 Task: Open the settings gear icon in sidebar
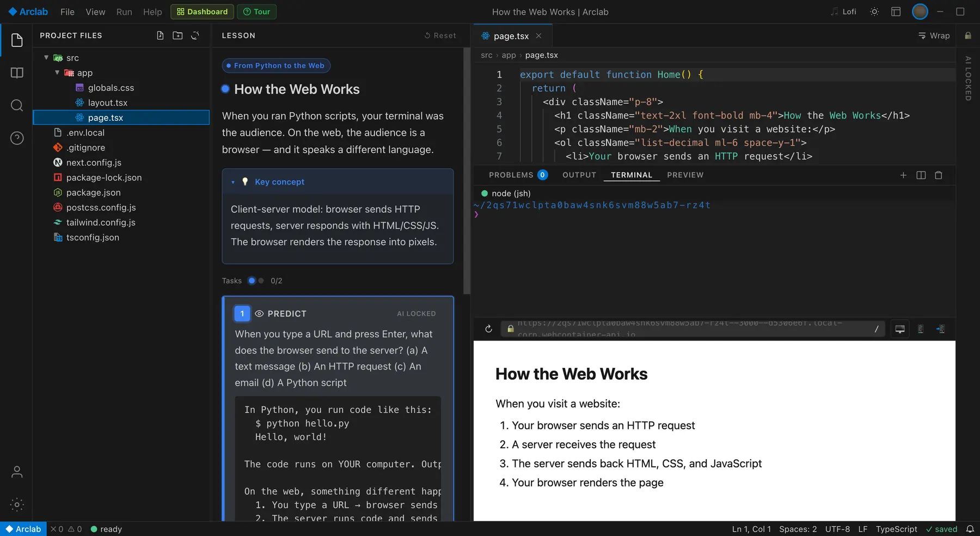point(17,504)
